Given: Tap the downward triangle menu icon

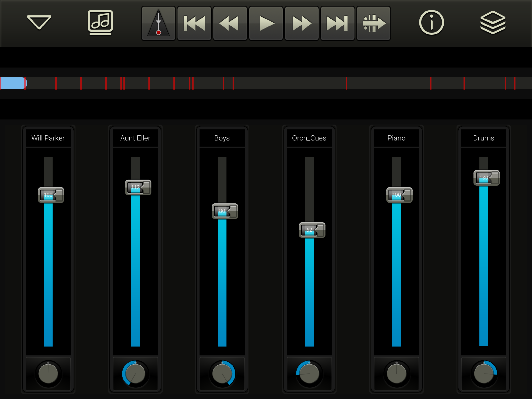Looking at the screenshot, I should point(39,22).
